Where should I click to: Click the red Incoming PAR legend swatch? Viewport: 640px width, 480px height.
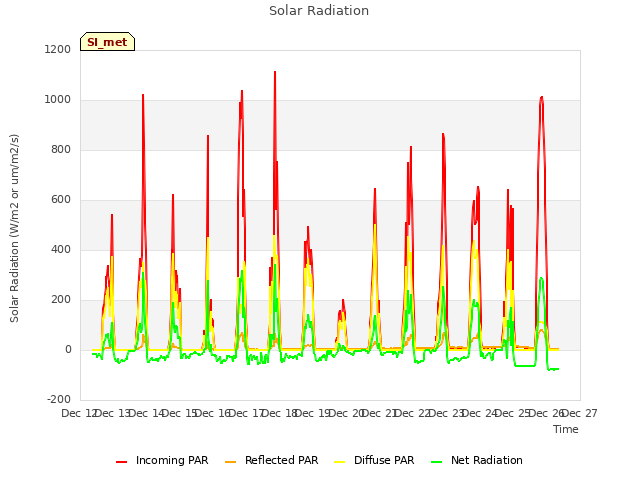(121, 462)
